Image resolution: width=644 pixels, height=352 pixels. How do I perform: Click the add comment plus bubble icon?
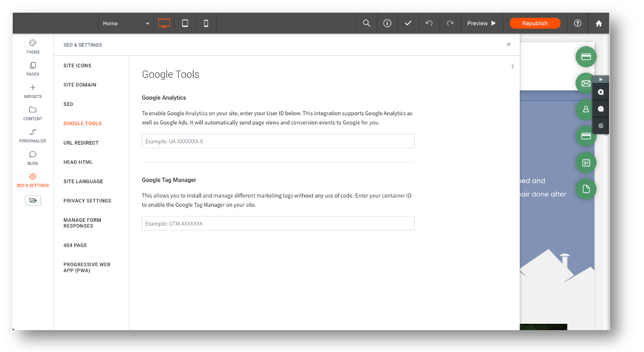(600, 92)
